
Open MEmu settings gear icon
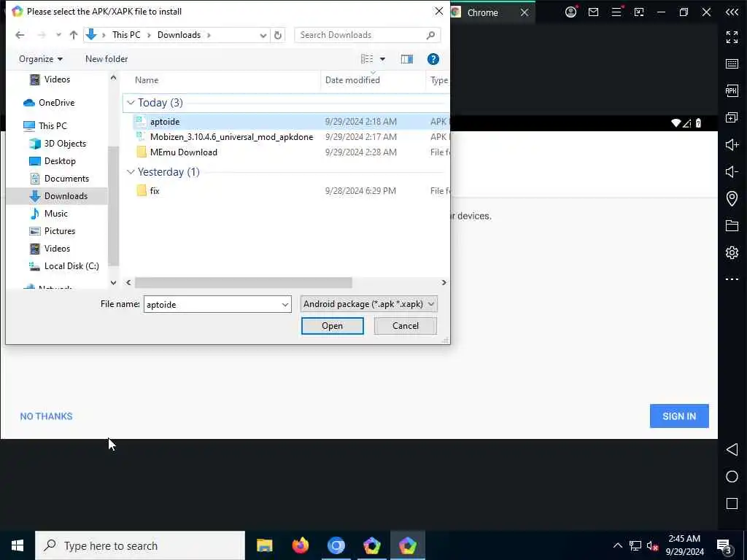[732, 252]
